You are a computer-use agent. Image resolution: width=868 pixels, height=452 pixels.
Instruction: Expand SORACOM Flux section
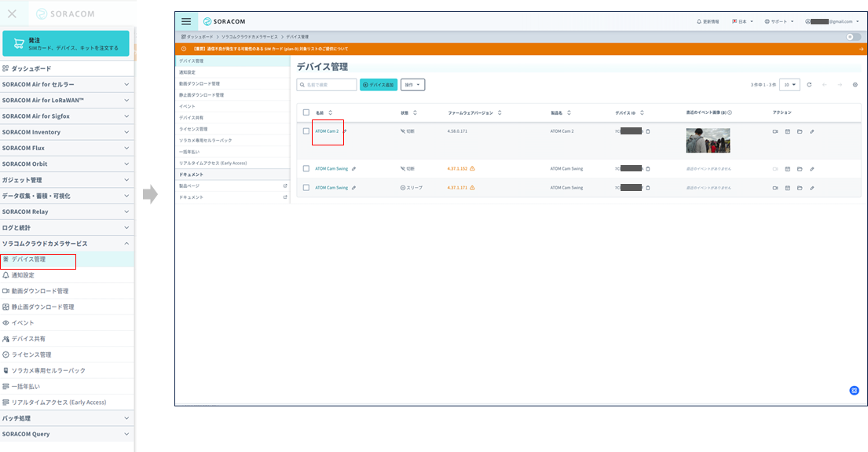(67, 148)
